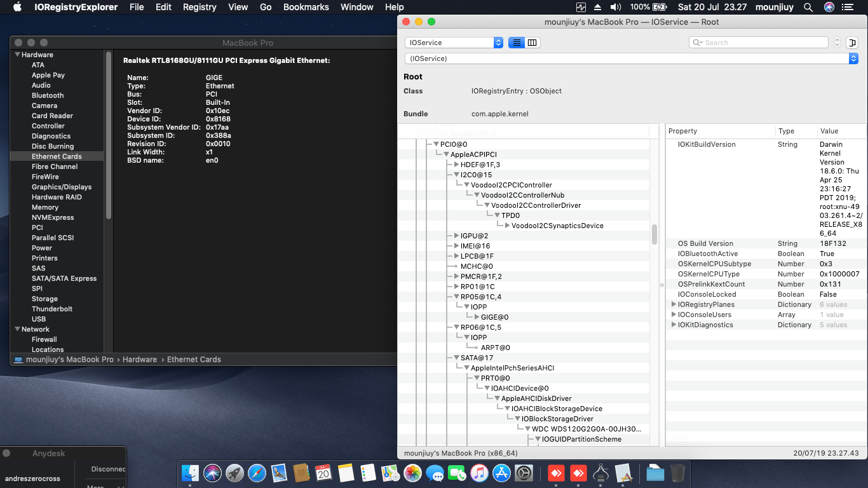Open iTunes from the Dock
Screen dimensions: 868x488
(x=480, y=473)
